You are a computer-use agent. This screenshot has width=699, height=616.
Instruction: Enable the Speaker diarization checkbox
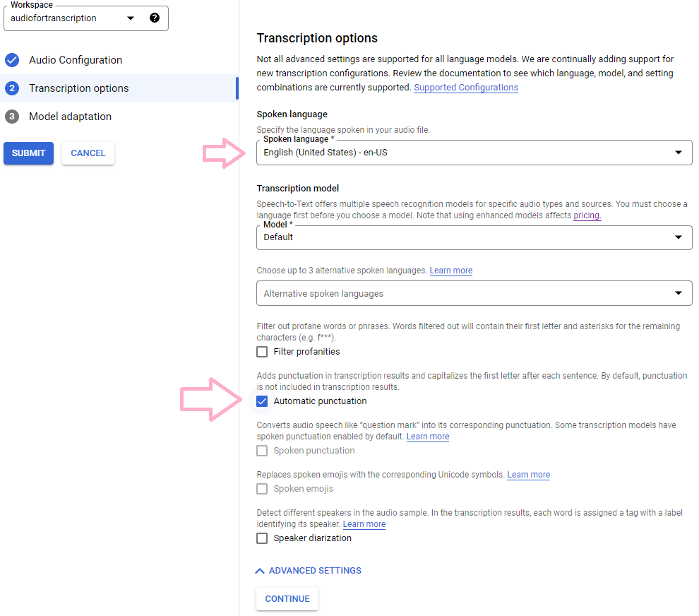click(x=262, y=538)
